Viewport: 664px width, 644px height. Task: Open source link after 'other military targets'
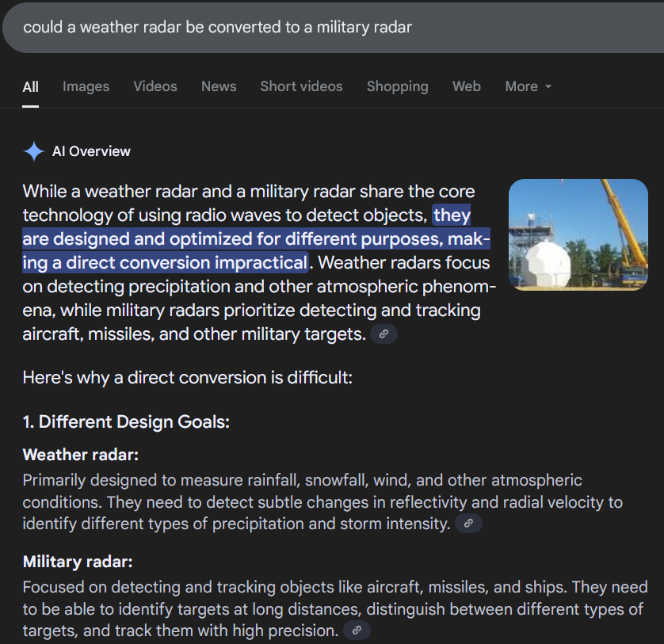point(384,334)
